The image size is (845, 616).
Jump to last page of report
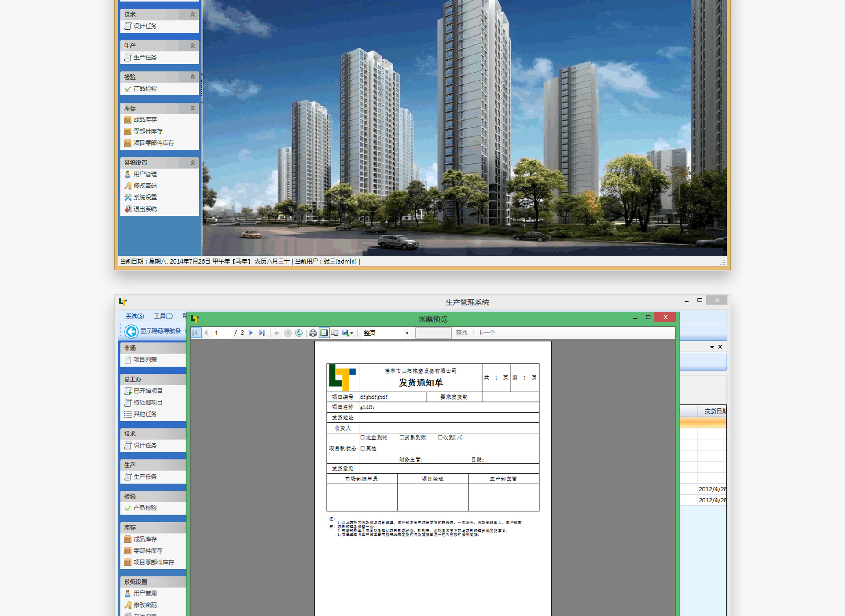[262, 333]
